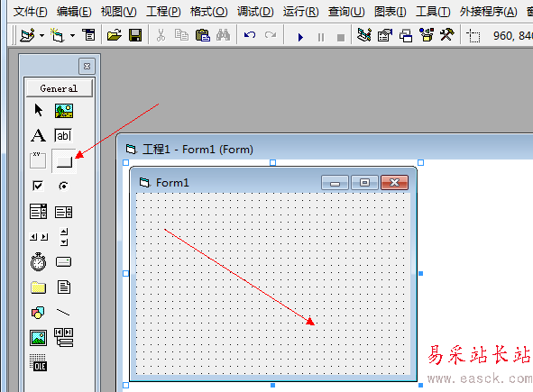Select the ListBox control tool
This screenshot has width=533, height=392.
(63, 212)
